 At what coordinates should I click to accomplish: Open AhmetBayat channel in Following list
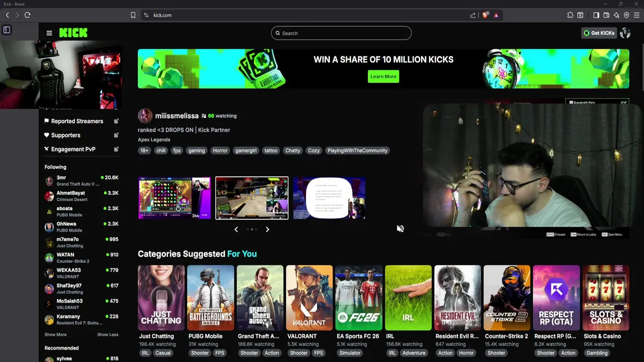tap(81, 196)
